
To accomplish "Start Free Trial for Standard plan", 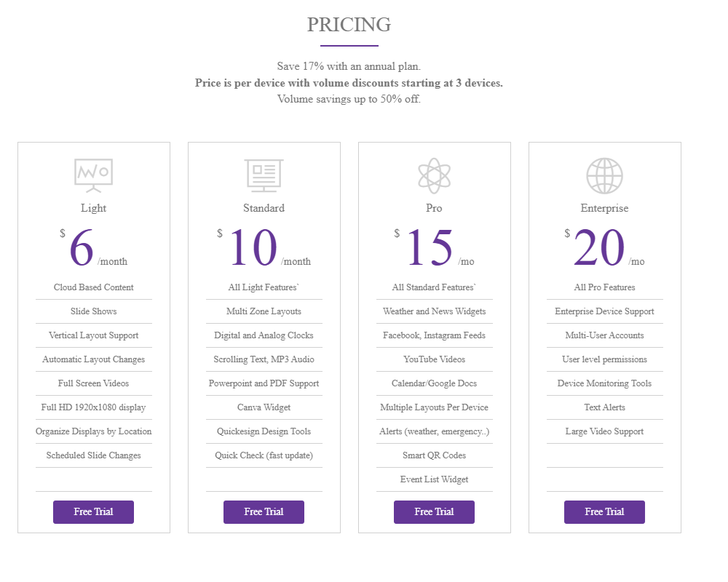I will coord(264,512).
